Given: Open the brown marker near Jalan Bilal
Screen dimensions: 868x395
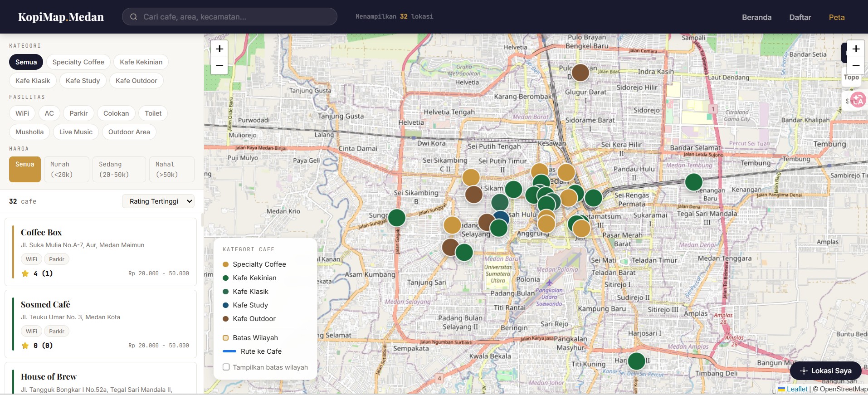Looking at the screenshot, I should pyautogui.click(x=580, y=73).
